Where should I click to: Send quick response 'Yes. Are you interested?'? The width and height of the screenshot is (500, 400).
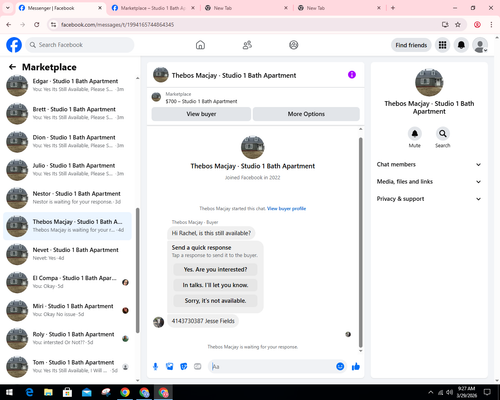coord(215,269)
